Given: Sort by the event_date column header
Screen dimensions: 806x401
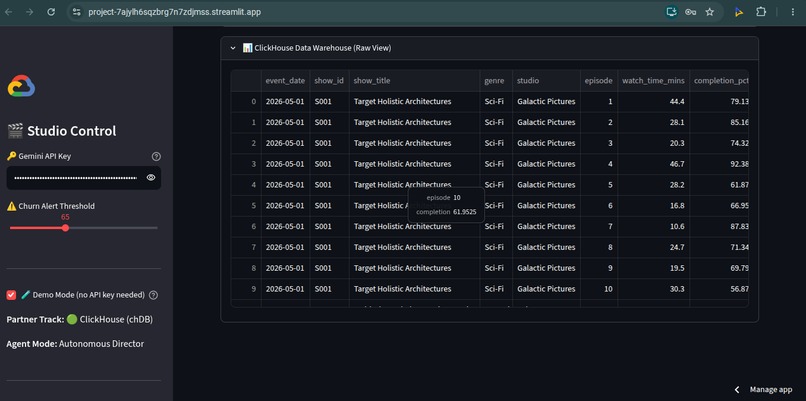Looking at the screenshot, I should point(285,81).
